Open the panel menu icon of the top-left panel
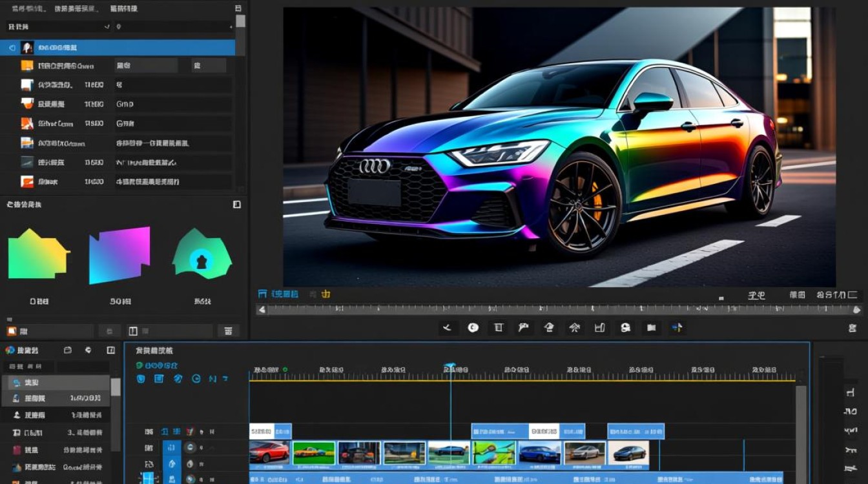This screenshot has width=868, height=484. pos(238,8)
